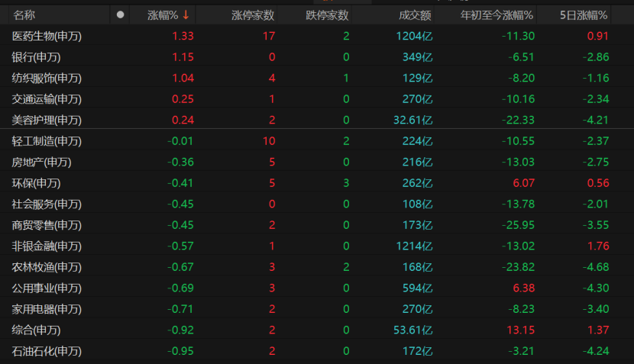The width and height of the screenshot is (634, 364).
Task: Click the 1.15 gain value for 银行
Action: [183, 57]
